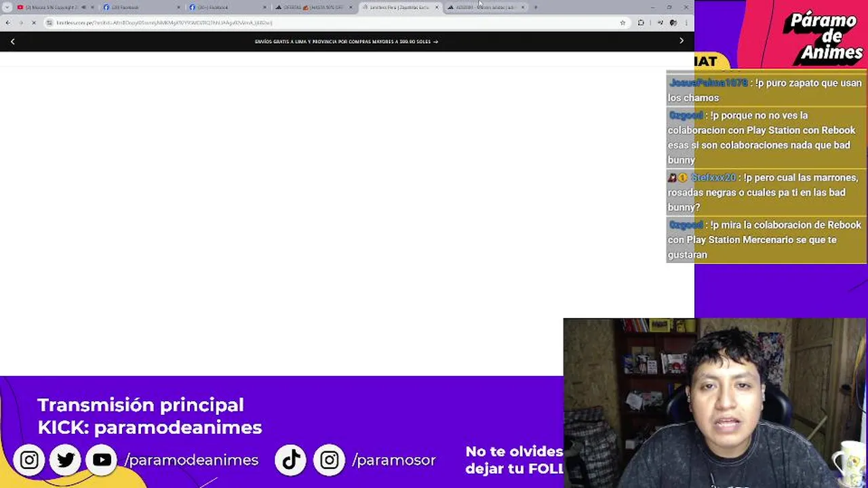Stop loading the page

click(33, 22)
